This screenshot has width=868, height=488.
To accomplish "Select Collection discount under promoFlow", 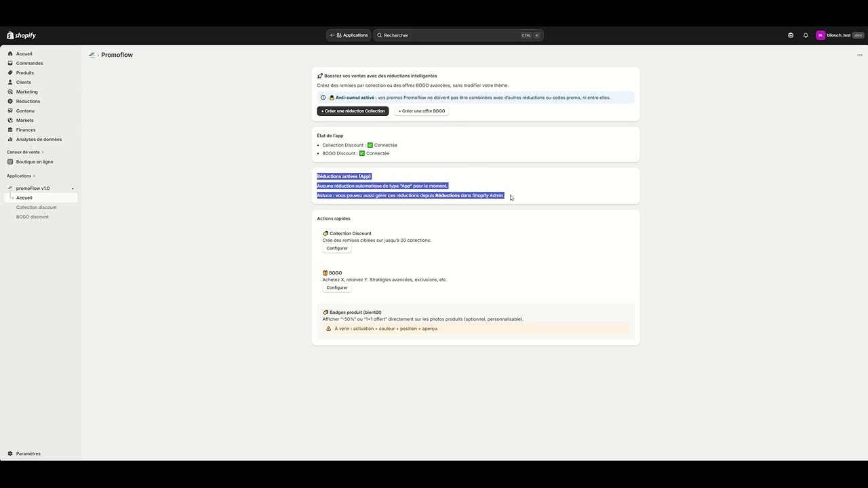I will tap(37, 207).
